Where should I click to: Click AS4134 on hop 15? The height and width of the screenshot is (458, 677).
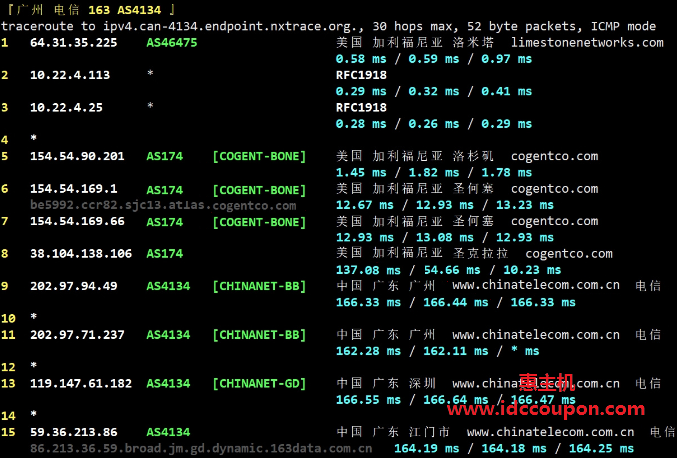[168, 432]
